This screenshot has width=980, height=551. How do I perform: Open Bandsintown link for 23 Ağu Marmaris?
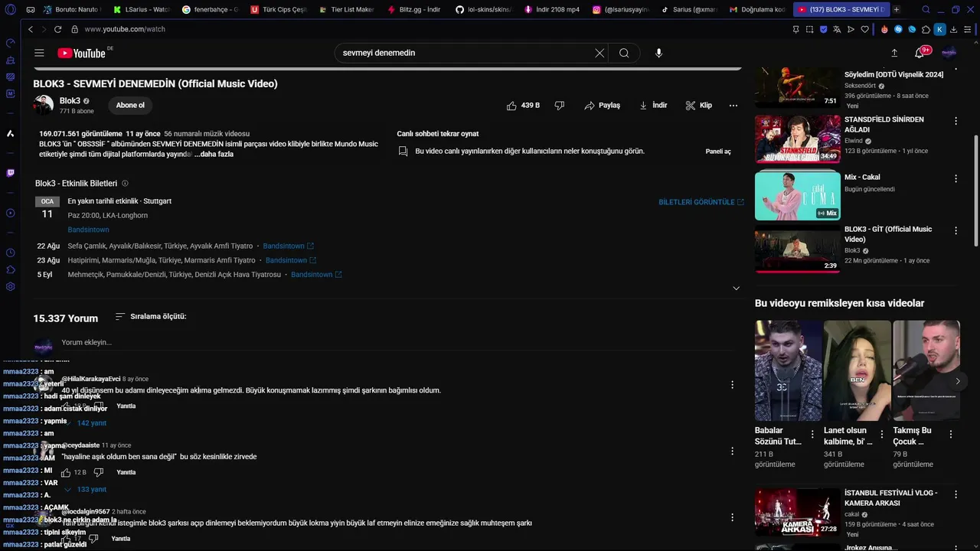[291, 260]
